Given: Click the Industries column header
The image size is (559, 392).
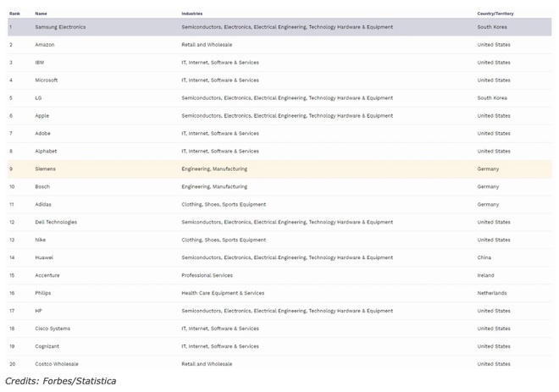Looking at the screenshot, I should point(191,14).
